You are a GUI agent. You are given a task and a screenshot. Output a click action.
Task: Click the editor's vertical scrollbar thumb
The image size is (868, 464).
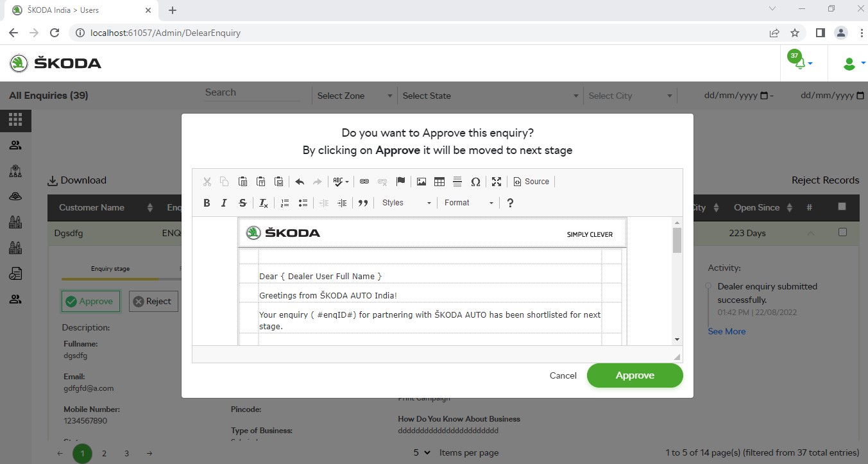[677, 240]
